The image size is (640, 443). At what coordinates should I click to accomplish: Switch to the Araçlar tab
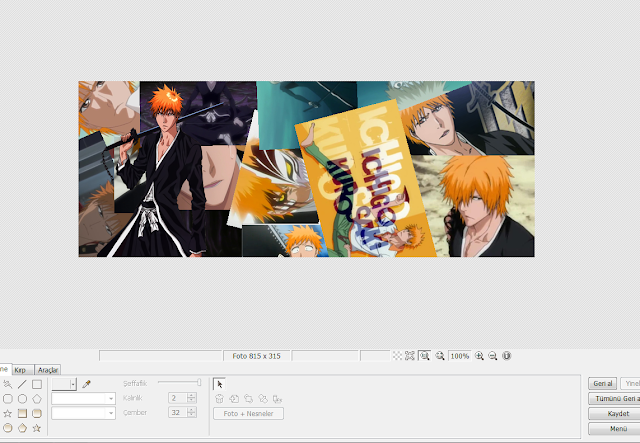coord(48,370)
